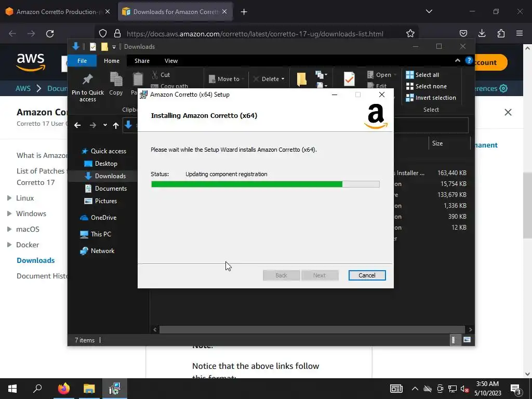Cancel the Amazon Corretto installation

point(367,275)
